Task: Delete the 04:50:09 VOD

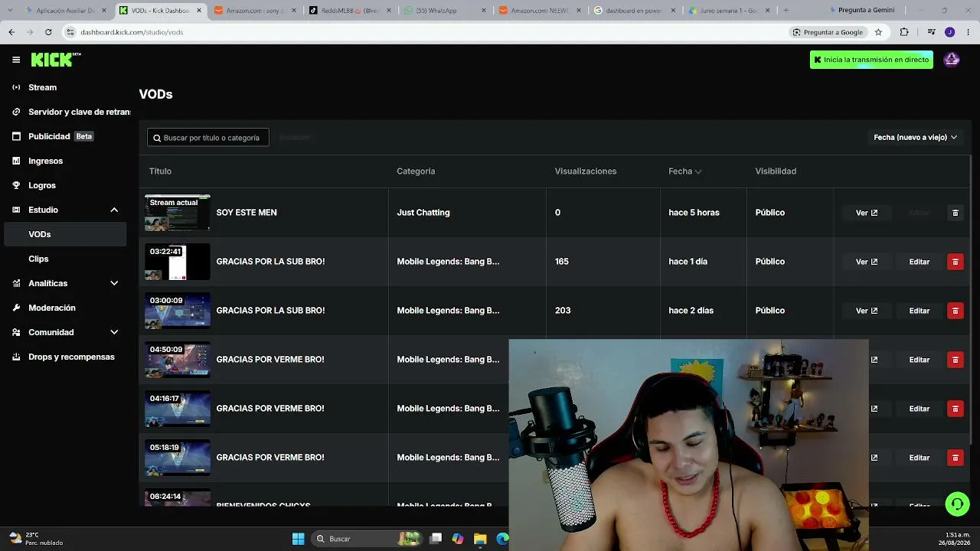Action: point(955,360)
